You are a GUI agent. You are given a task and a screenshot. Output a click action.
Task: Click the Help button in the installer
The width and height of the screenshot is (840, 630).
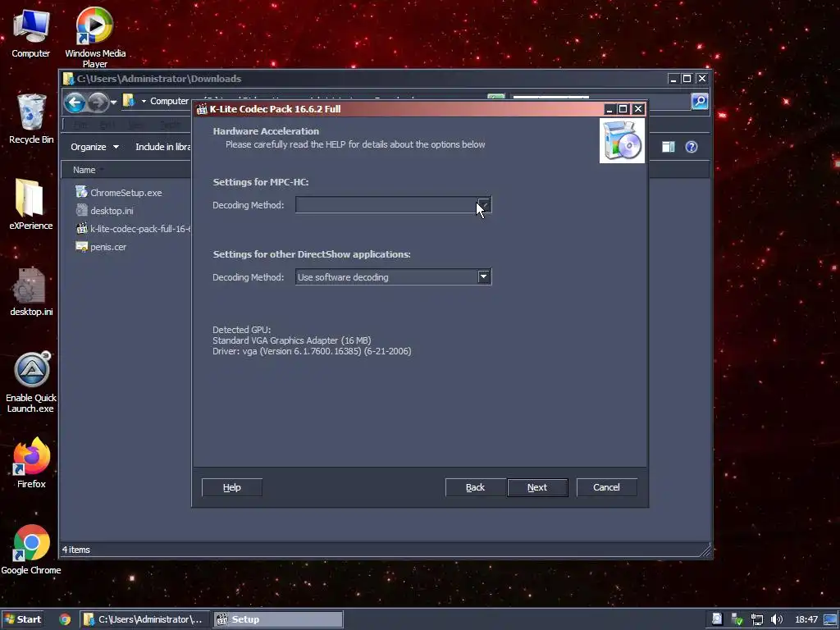(232, 487)
